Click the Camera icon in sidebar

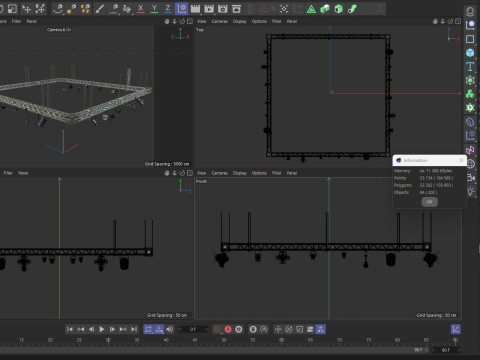point(471,178)
